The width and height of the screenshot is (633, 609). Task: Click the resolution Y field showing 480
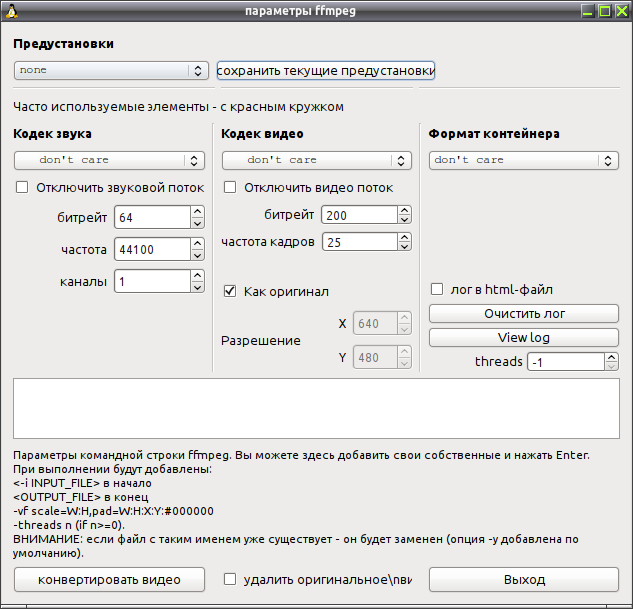[375, 357]
